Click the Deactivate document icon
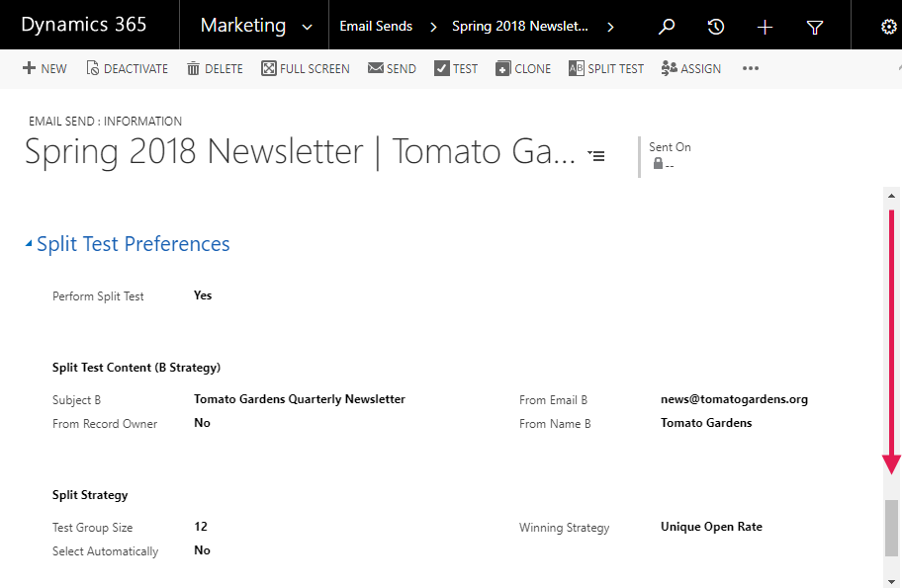 93,68
